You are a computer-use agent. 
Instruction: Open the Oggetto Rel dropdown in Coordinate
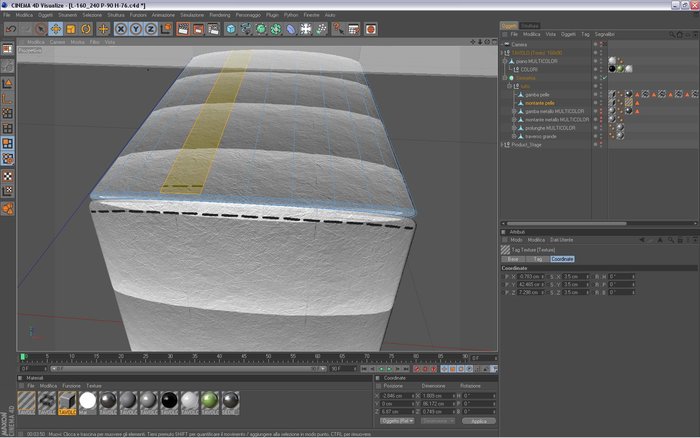point(397,421)
